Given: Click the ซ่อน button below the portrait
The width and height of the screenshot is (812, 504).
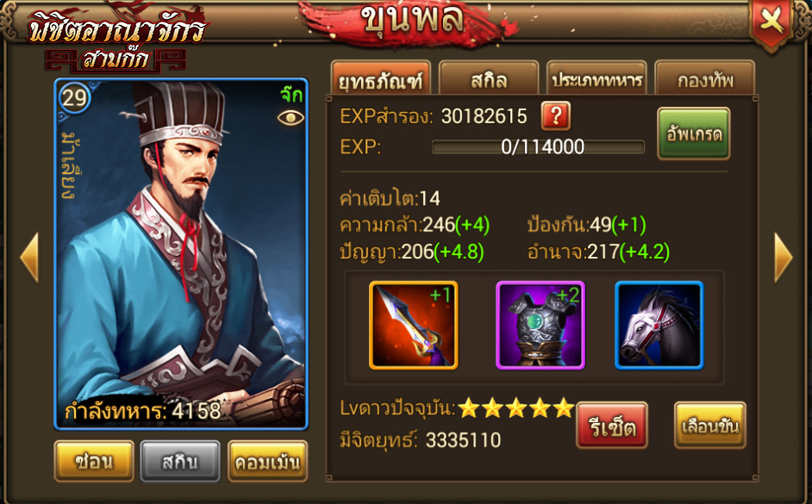Looking at the screenshot, I should (x=94, y=461).
